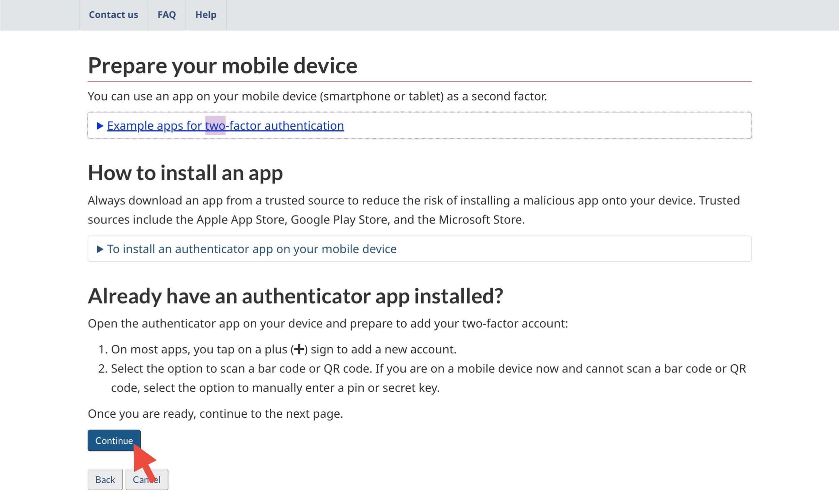The height and width of the screenshot is (504, 839).
Task: Click the Always download an app paragraph
Action: (x=413, y=210)
